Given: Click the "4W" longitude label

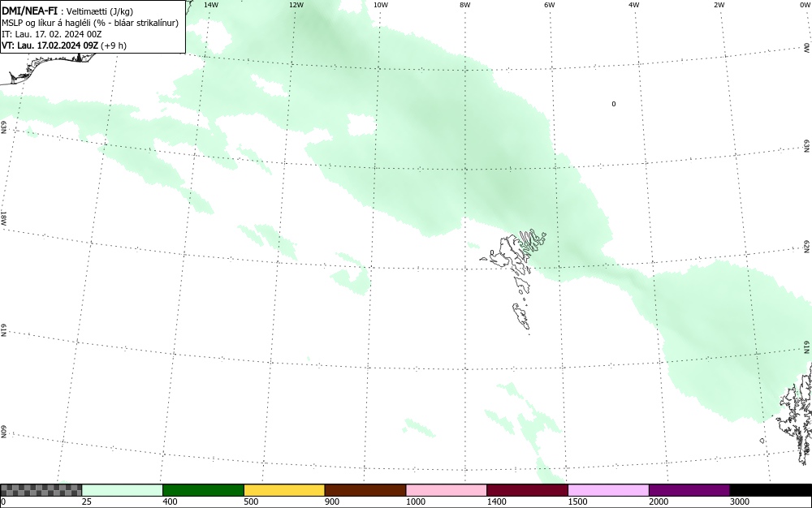Looking at the screenshot, I should pyautogui.click(x=634, y=5).
